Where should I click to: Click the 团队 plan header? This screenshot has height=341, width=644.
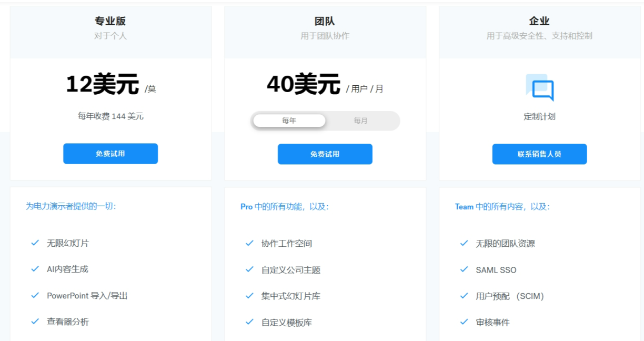(x=325, y=22)
